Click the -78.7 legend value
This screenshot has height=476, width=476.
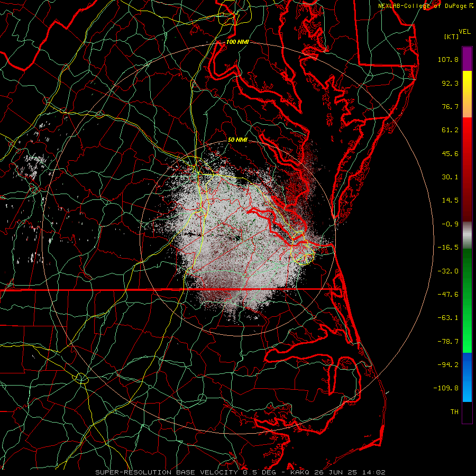[x=448, y=342]
